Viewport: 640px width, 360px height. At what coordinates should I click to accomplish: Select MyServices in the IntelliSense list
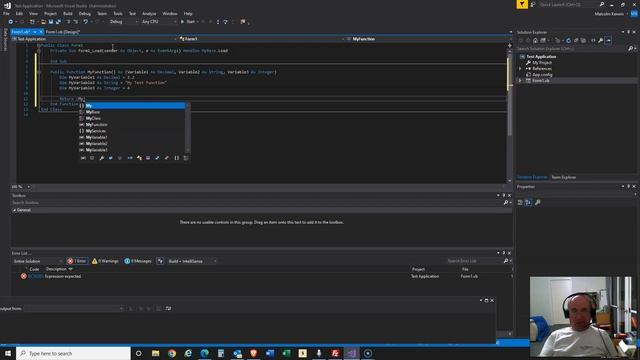click(96, 131)
